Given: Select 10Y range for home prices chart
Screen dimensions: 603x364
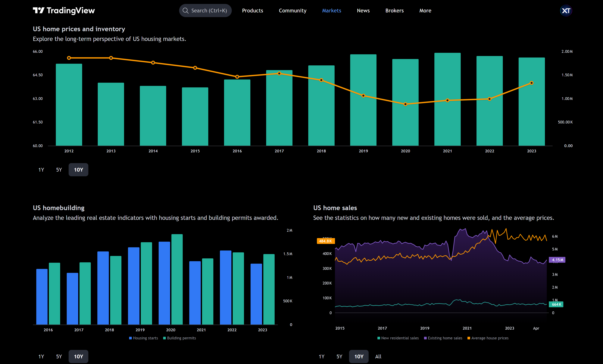Looking at the screenshot, I should pos(78,170).
